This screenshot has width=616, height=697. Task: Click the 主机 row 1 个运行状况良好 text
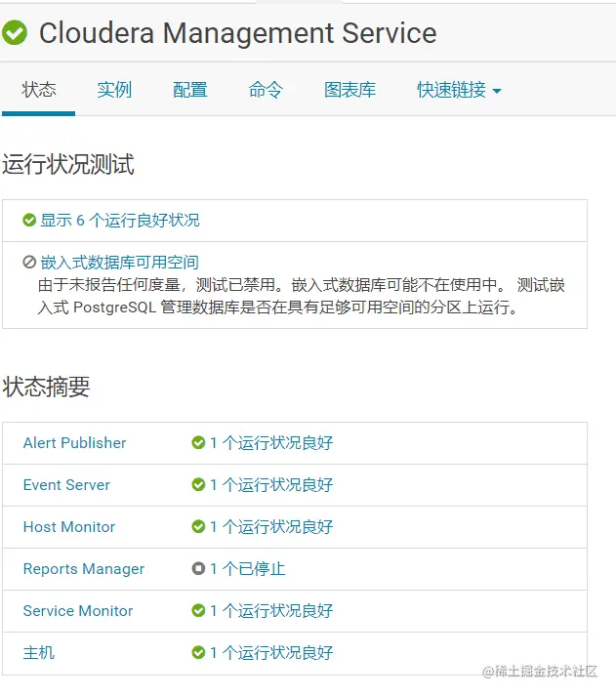coord(271,652)
